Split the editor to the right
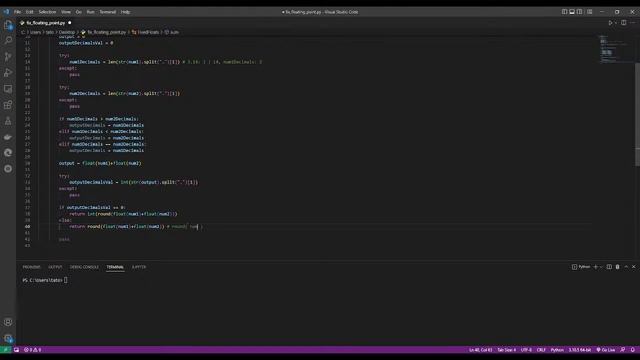Screen dimensions: 640x360 (x=624, y=23)
